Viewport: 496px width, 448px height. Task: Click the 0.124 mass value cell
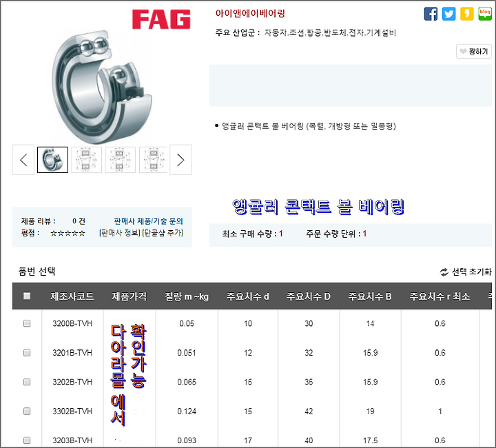click(187, 411)
